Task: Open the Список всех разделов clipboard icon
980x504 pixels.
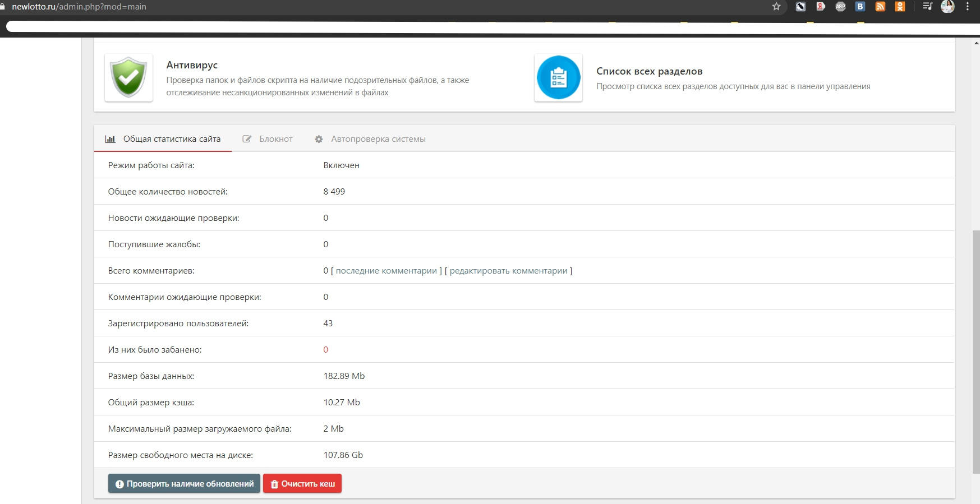Action: point(558,77)
